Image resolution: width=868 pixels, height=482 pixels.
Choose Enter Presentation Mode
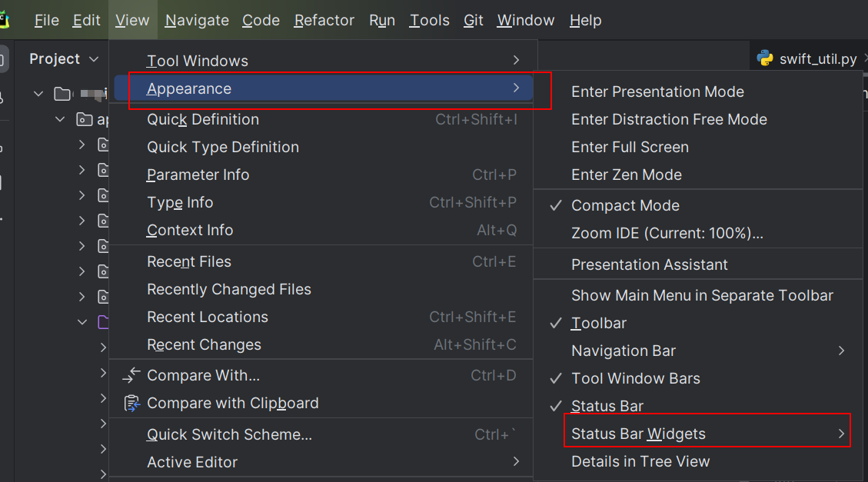click(x=657, y=91)
